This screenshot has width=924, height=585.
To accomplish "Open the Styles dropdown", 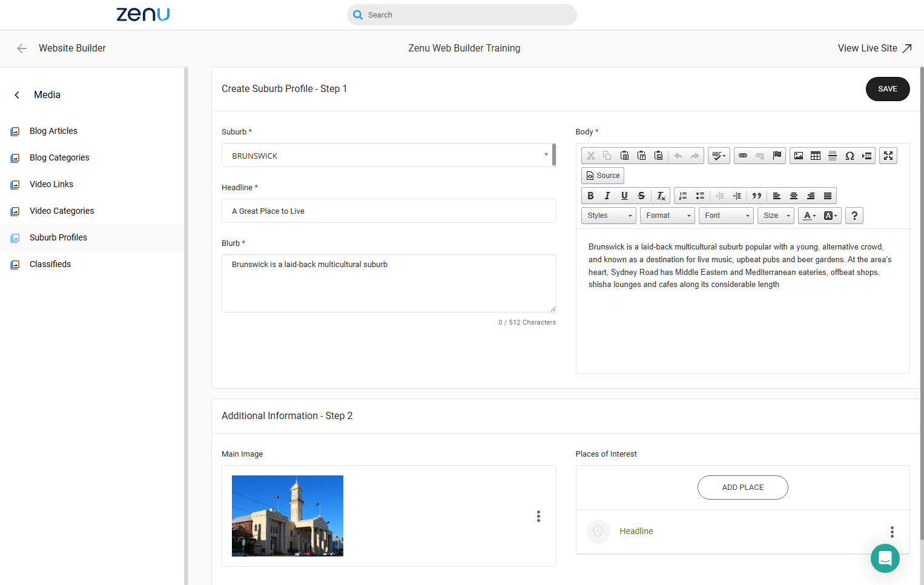I will 609,216.
